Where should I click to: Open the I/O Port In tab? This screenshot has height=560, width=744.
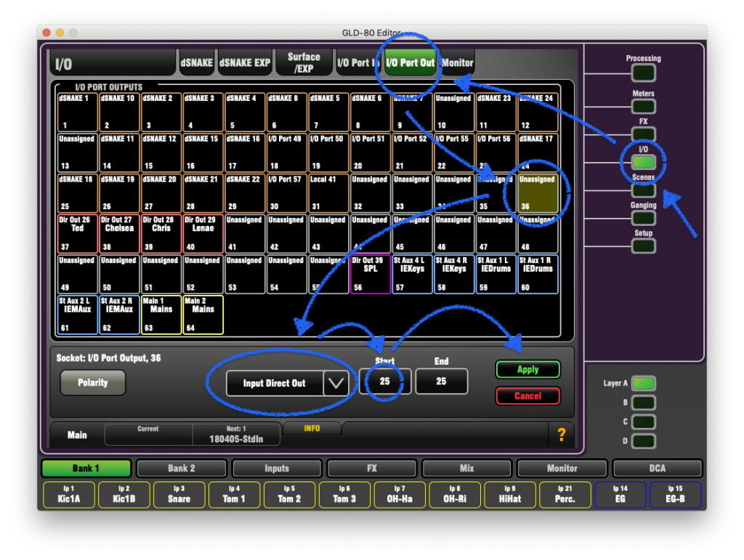click(358, 62)
